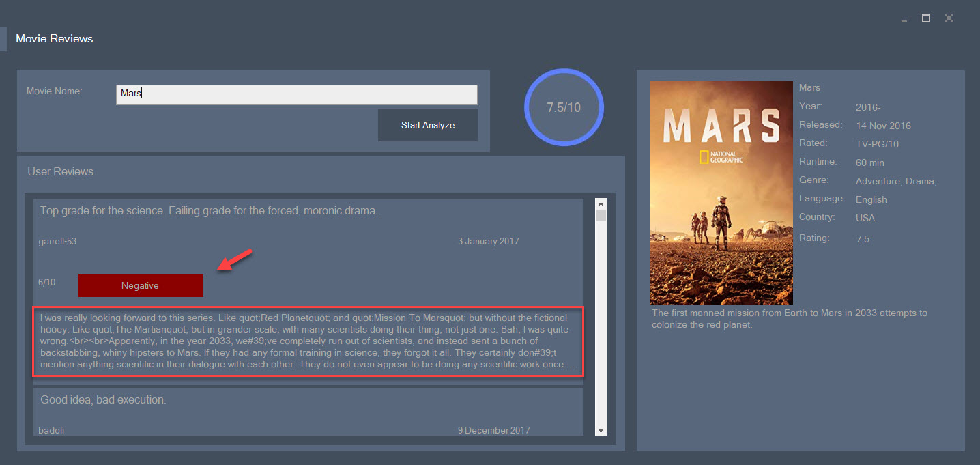The image size is (980, 465).
Task: Click the Movie Reviews title
Action: coord(55,38)
